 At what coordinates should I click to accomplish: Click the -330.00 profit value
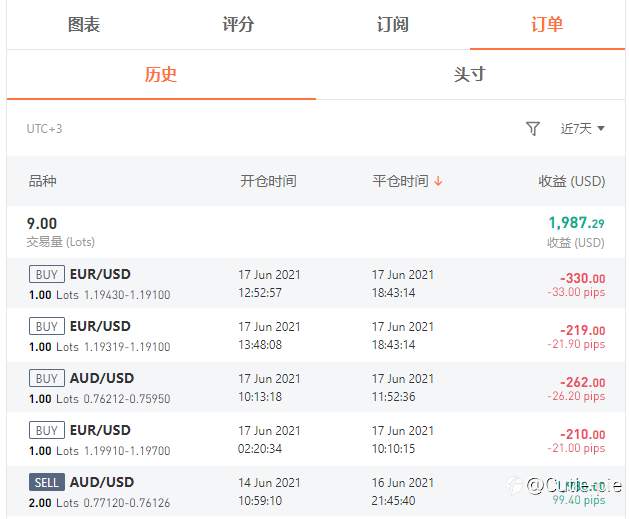coord(583,278)
